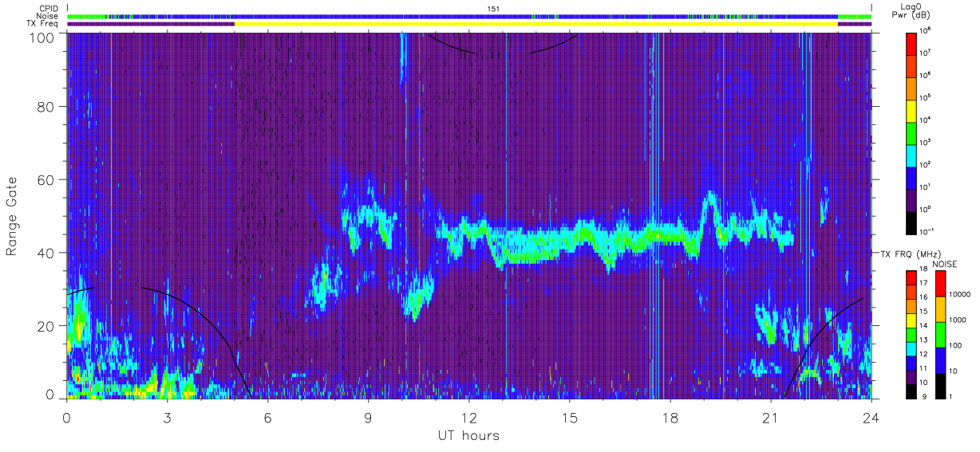
Task: Select the yellow segment of TX FRQ colorbar
Action: tap(911, 320)
